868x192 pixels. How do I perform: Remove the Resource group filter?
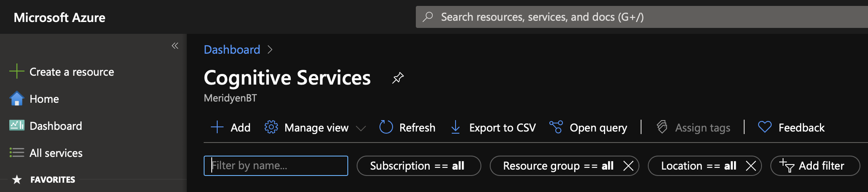coord(628,166)
